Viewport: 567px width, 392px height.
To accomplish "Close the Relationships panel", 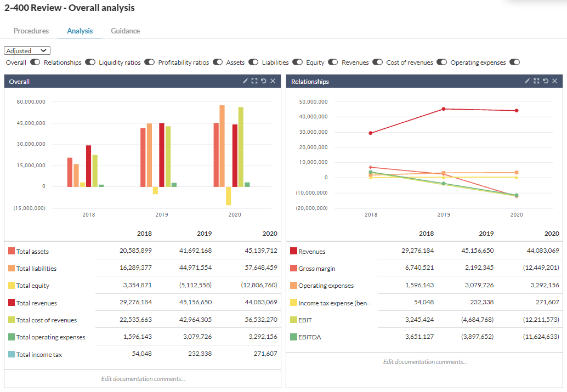I will click(x=554, y=81).
